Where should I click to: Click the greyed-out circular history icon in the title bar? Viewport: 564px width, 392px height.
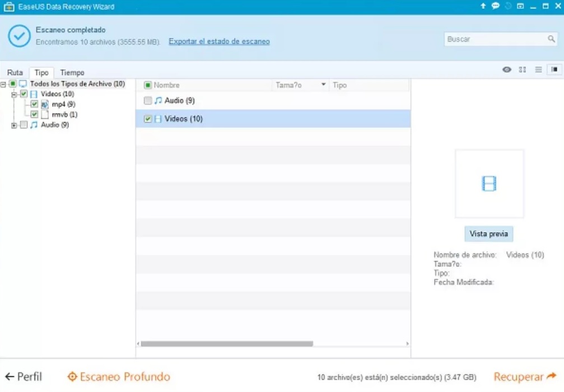click(x=508, y=6)
